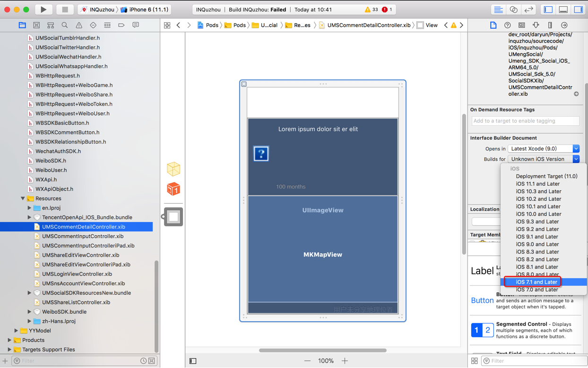Click the canvas horizontal scrollbar
The height and width of the screenshot is (368, 588).
pyautogui.click(x=323, y=351)
